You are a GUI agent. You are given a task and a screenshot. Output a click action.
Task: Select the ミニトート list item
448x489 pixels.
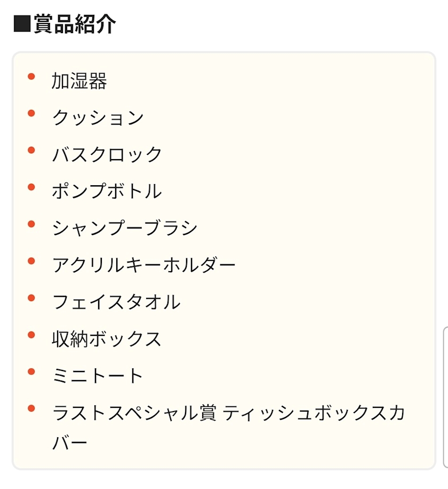point(98,375)
